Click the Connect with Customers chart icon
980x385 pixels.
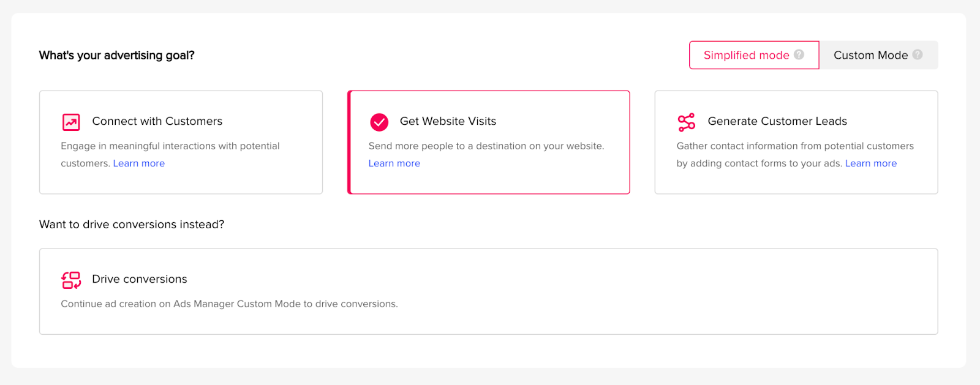[x=71, y=122]
